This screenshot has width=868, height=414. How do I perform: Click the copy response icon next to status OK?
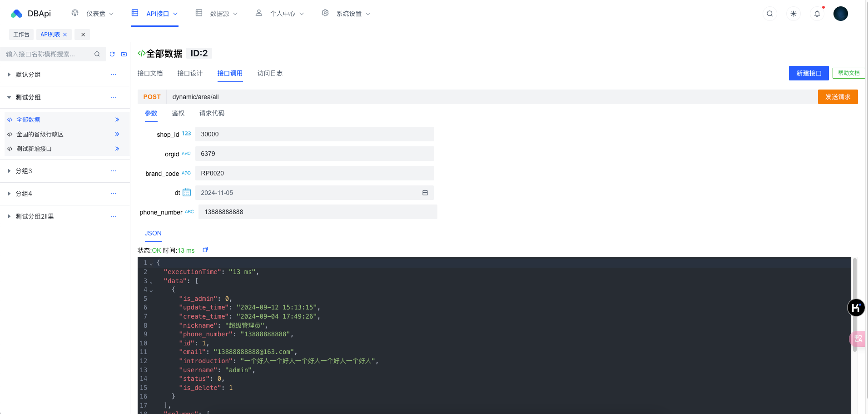tap(205, 249)
